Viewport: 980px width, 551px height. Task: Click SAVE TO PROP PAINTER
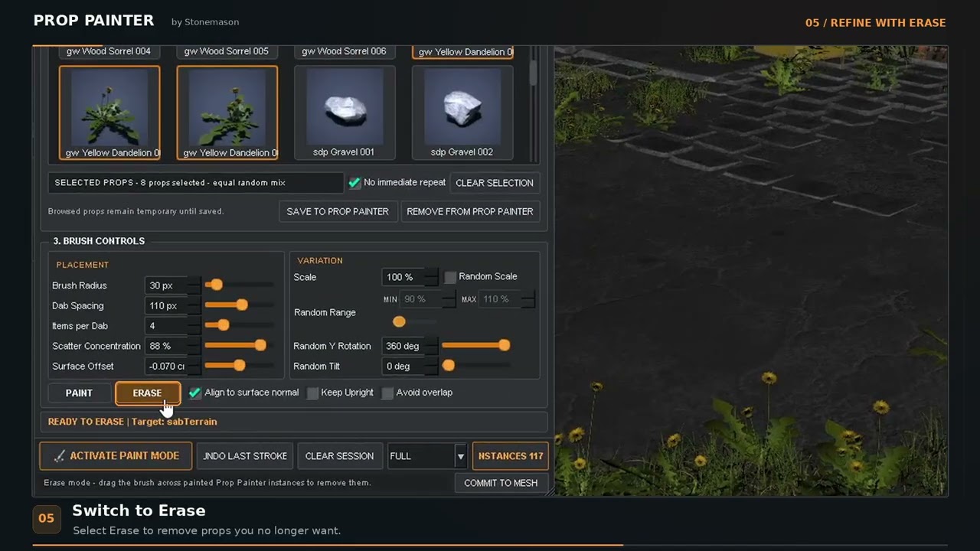338,211
